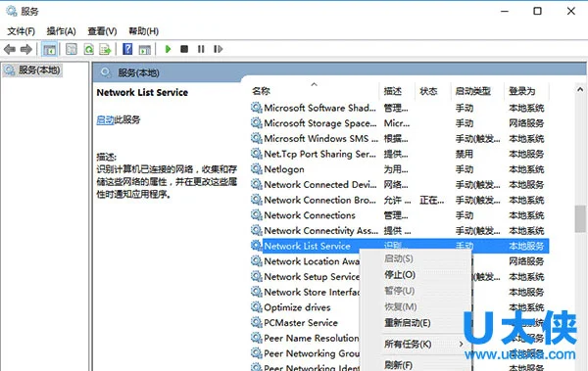This screenshot has width=588, height=371.
Task: Click the gear icon beside PCMaster Service
Action: pyautogui.click(x=257, y=323)
